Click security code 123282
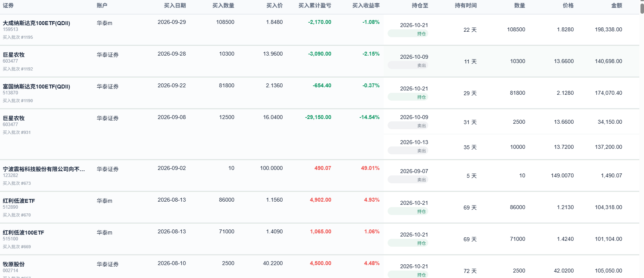Viewport: 644px width, 278px height. coord(11,175)
